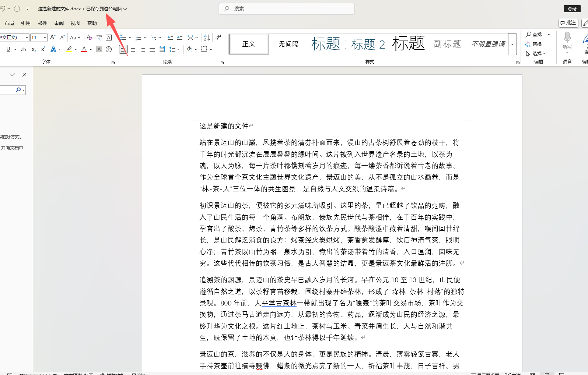Open the 视图 (View) tab
Screen dimensions: 588x375
click(x=76, y=23)
